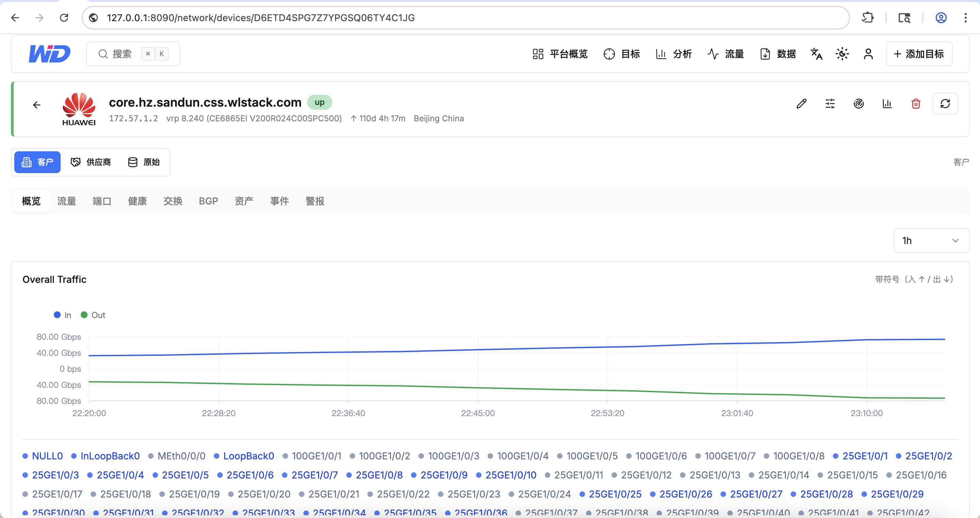Toggle the Out series in chart legend
Screen dimensions: 980x518
[93, 315]
